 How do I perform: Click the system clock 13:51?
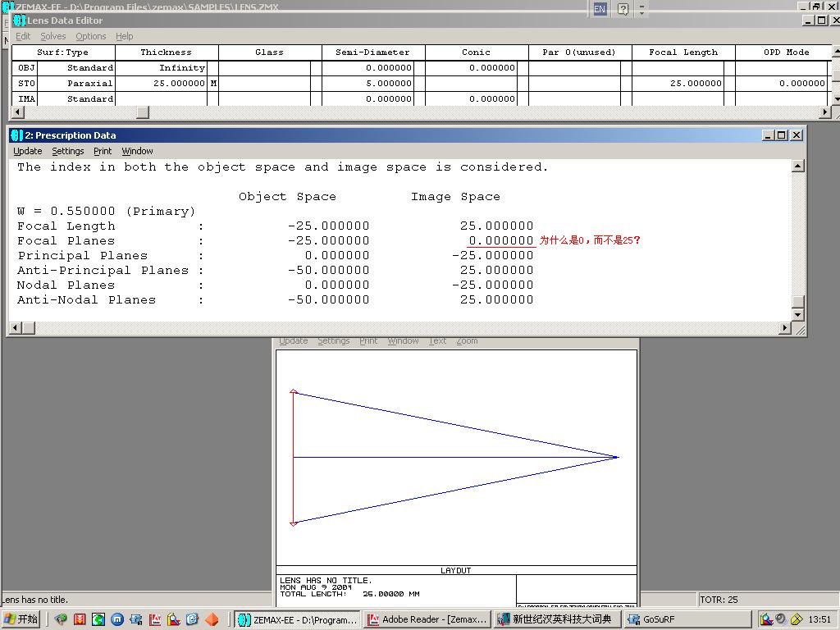click(x=819, y=619)
